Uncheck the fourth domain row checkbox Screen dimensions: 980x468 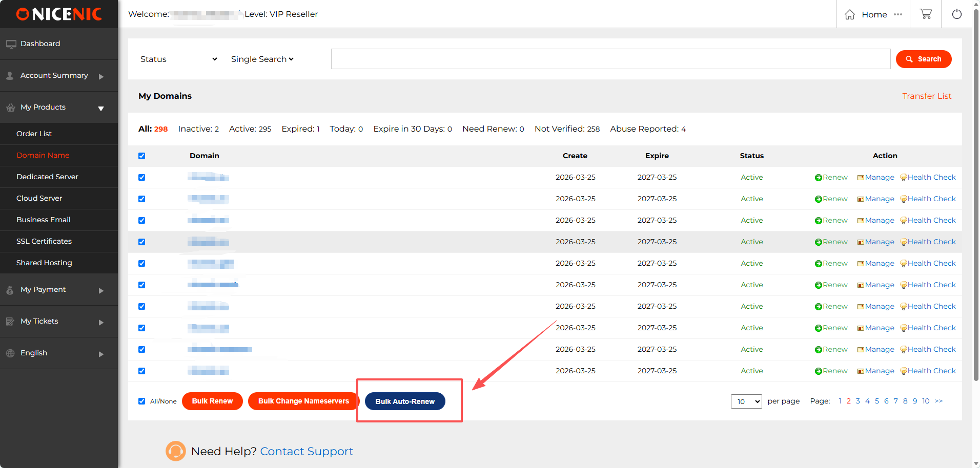141,242
